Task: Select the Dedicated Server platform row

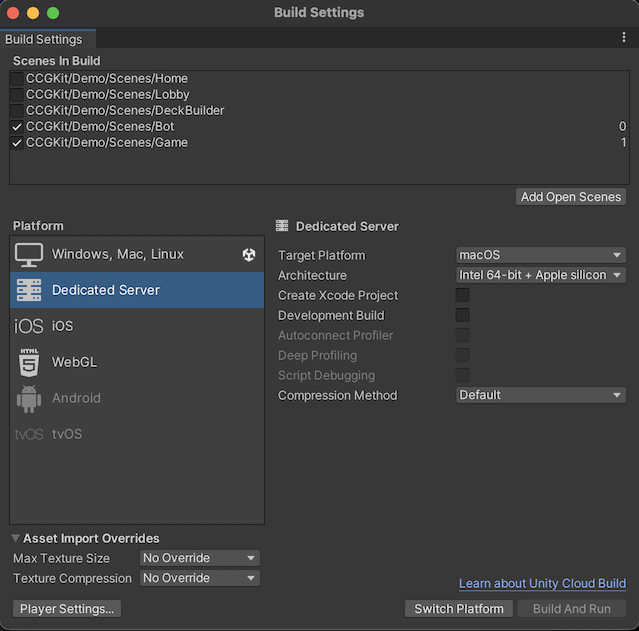Action: (137, 290)
